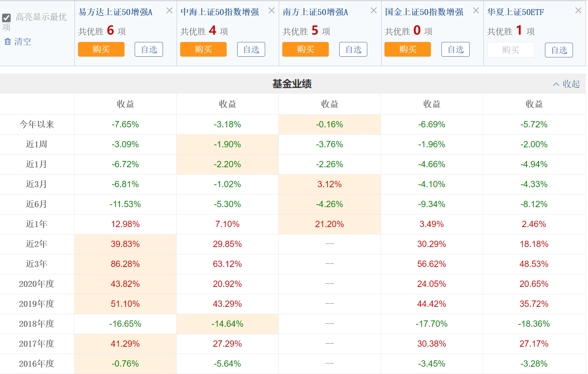
Task: Click the -0.76% cell in 2016年度 row
Action: point(125,364)
